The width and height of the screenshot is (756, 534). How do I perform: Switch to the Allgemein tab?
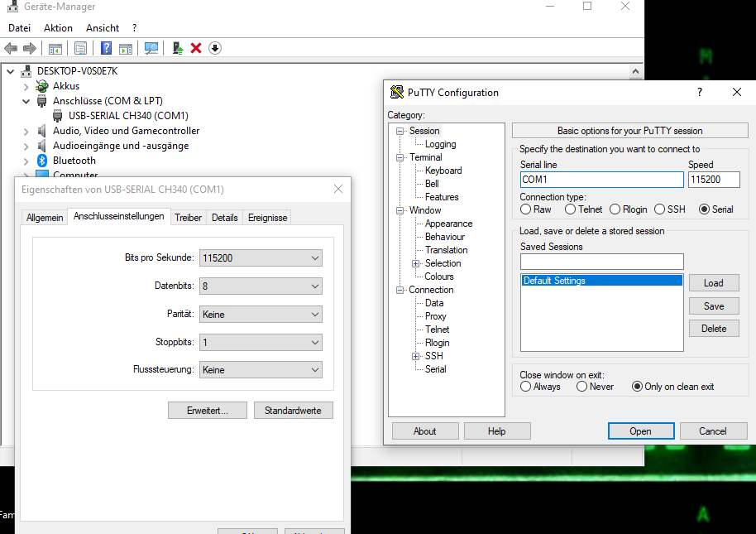click(45, 218)
